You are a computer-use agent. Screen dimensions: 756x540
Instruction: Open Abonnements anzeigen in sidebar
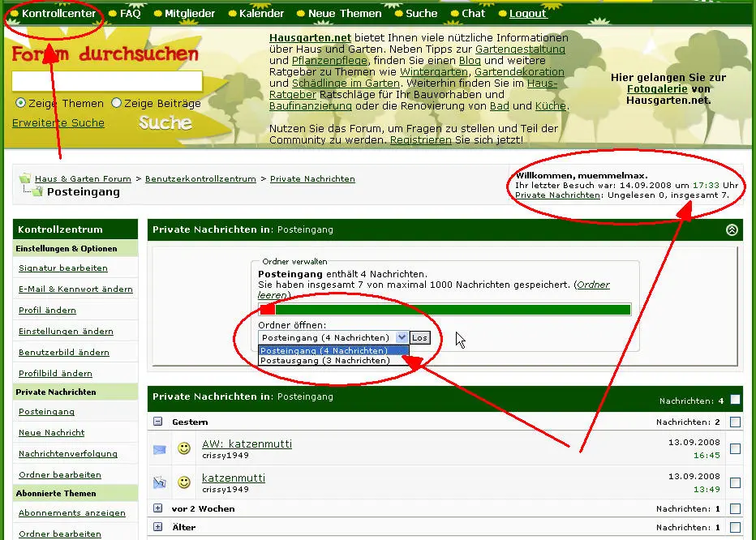[x=72, y=513]
